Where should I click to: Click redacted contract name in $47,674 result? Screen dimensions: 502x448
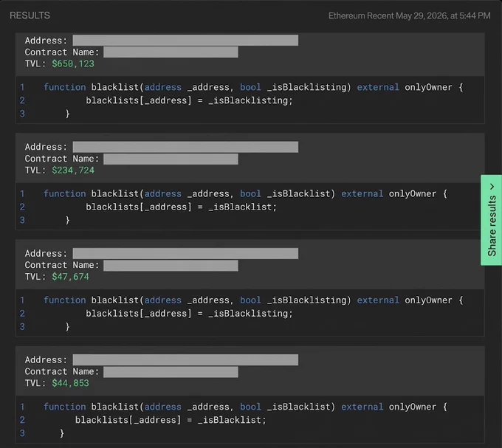[171, 265]
